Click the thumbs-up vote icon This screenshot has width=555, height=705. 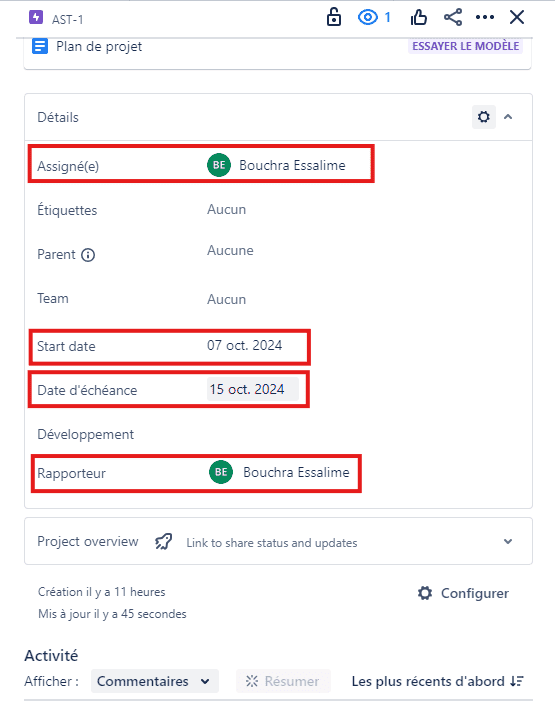(418, 18)
